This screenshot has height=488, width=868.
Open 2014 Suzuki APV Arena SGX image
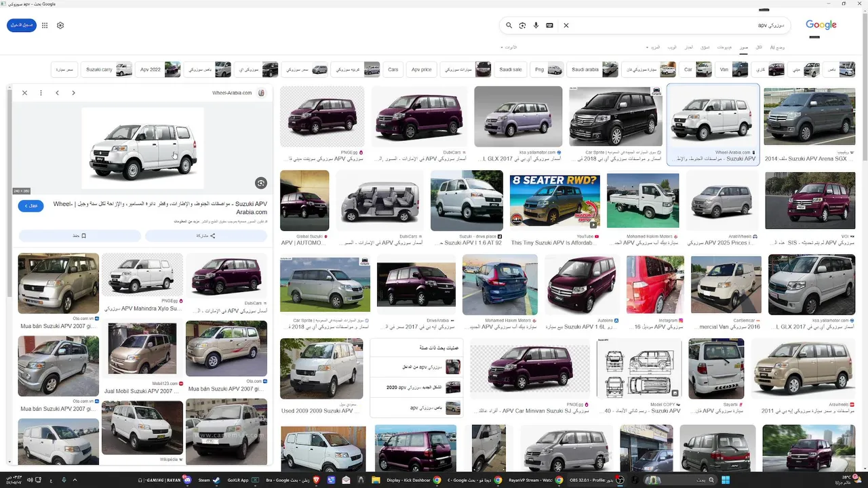click(x=809, y=116)
